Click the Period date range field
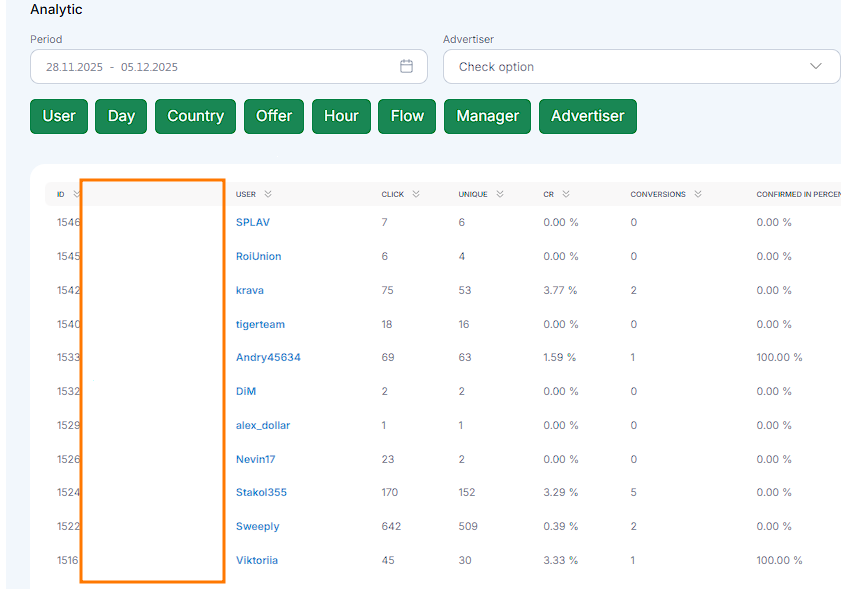841x589 pixels. (x=228, y=67)
